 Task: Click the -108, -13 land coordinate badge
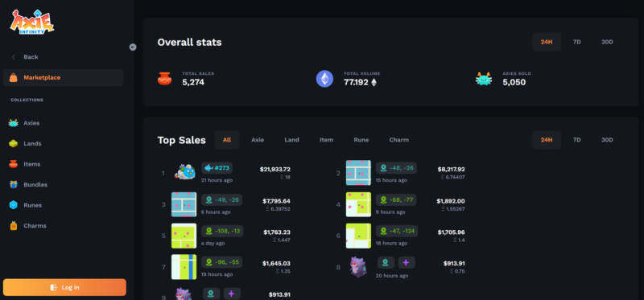point(222,231)
